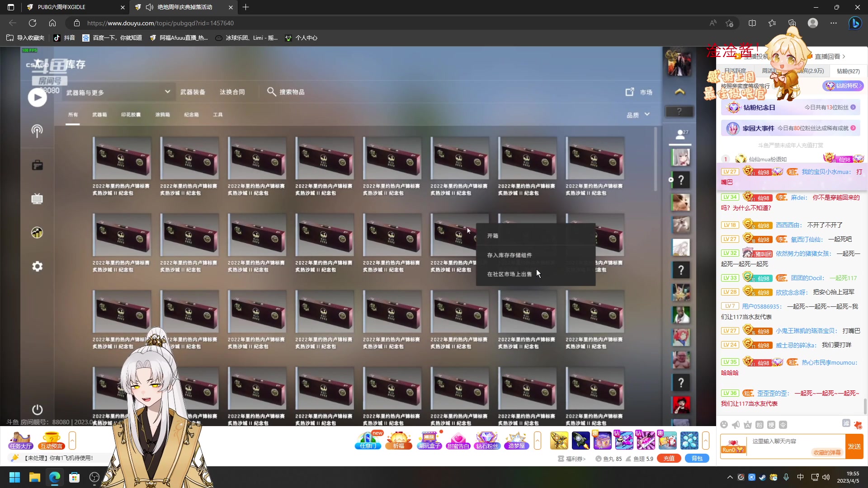Refresh the browser page
Viewport: 868px width, 488px height.
click(x=33, y=23)
